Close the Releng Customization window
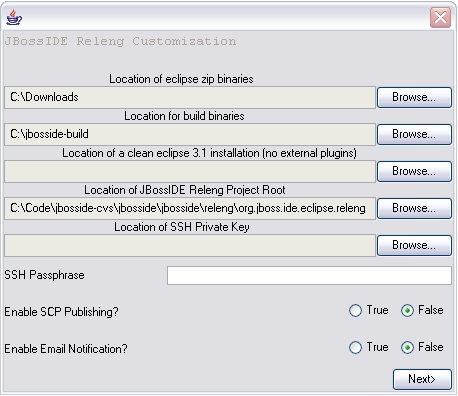 click(440, 17)
